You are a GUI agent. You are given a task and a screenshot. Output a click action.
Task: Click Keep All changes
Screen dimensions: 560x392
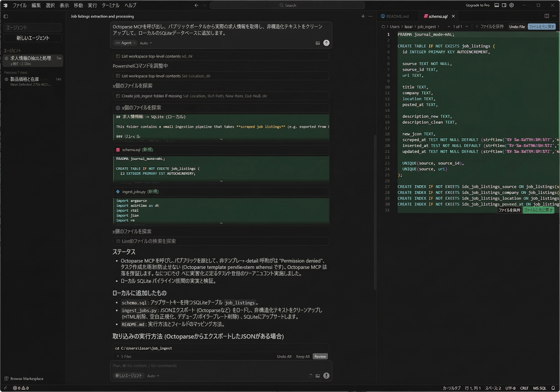point(303,356)
